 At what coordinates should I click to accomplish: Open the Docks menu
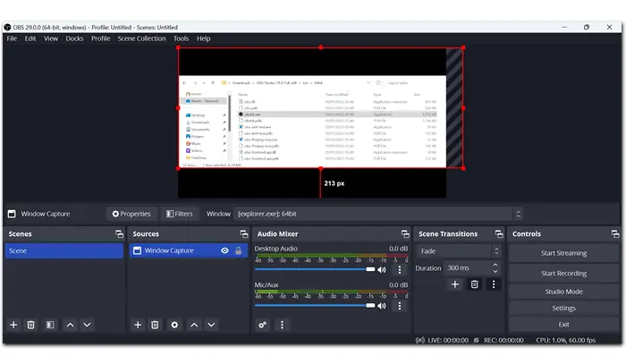point(74,38)
